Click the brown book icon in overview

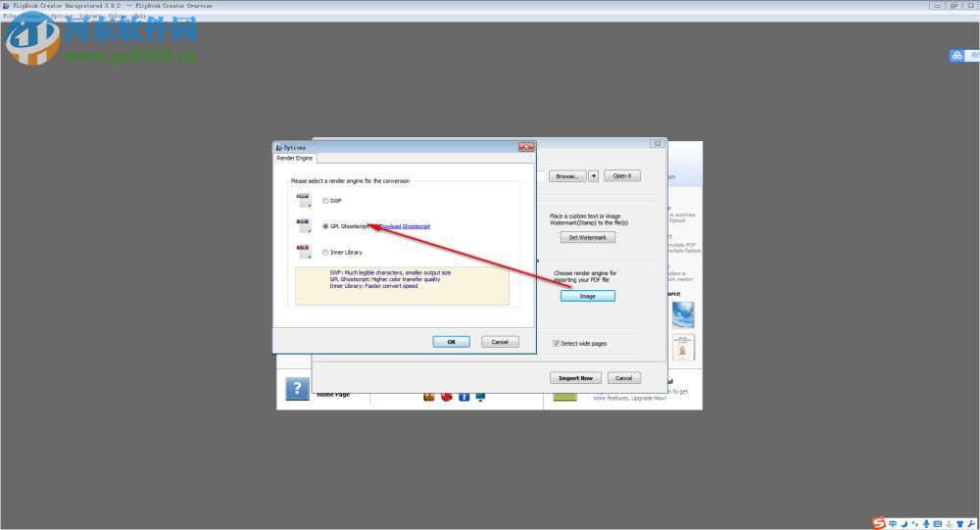coord(429,397)
